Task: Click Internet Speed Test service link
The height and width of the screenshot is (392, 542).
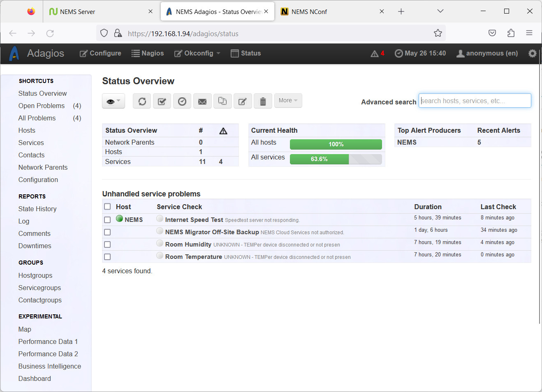Action: (x=194, y=220)
